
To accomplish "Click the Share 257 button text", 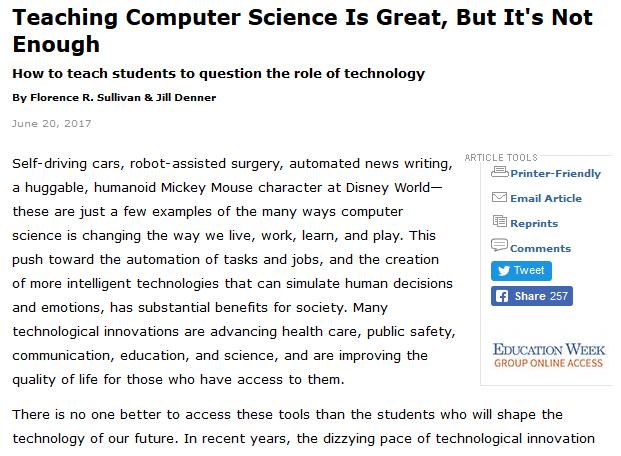I will tap(541, 296).
